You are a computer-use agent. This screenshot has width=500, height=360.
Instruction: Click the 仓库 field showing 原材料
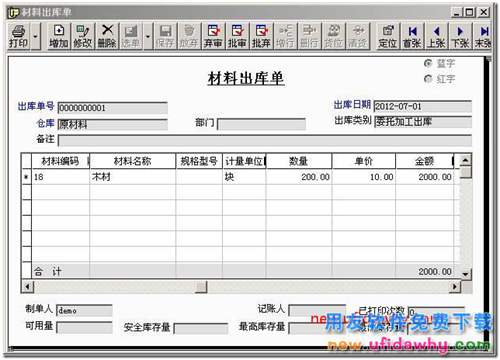click(113, 124)
